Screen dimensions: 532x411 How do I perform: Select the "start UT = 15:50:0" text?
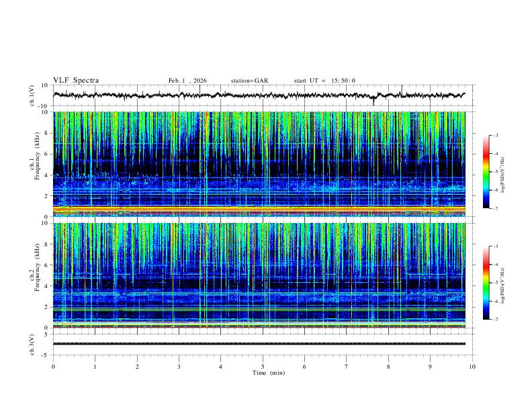[324, 81]
